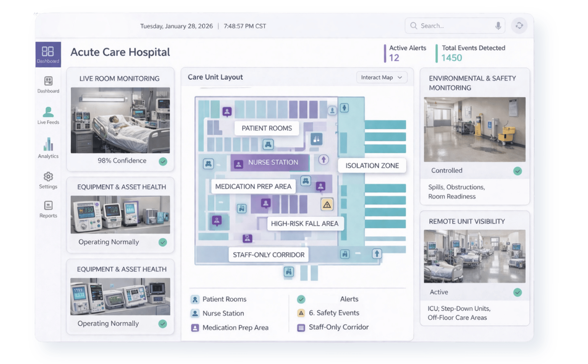588x364 pixels.
Task: Select the second Dashboard item in the sidebar
Action: [x=48, y=85]
